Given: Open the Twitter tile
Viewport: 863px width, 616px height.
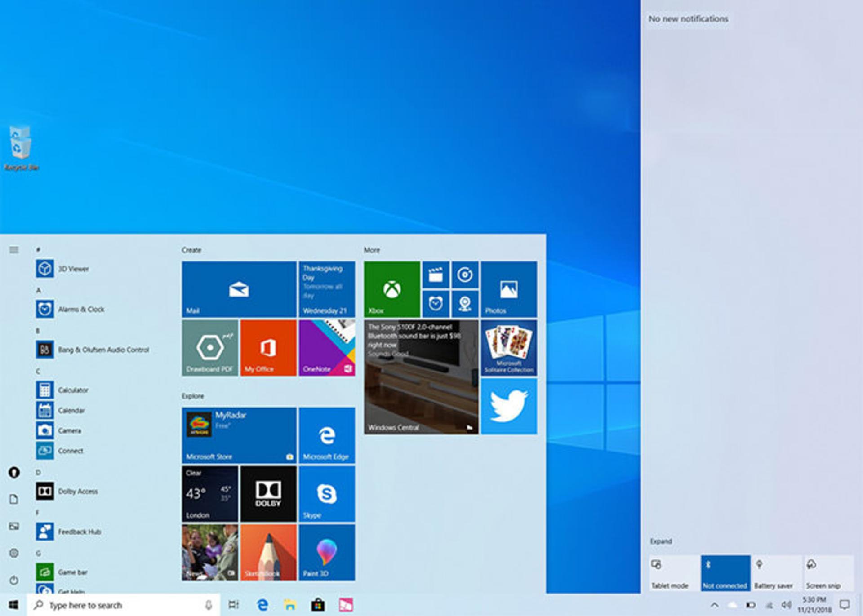Looking at the screenshot, I should coord(509,406).
